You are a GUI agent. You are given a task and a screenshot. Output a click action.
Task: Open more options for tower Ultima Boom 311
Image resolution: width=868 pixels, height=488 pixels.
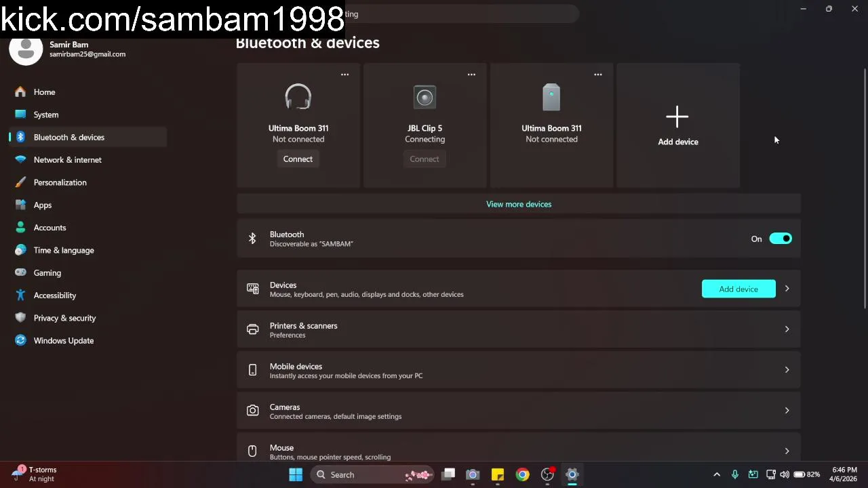(x=598, y=75)
